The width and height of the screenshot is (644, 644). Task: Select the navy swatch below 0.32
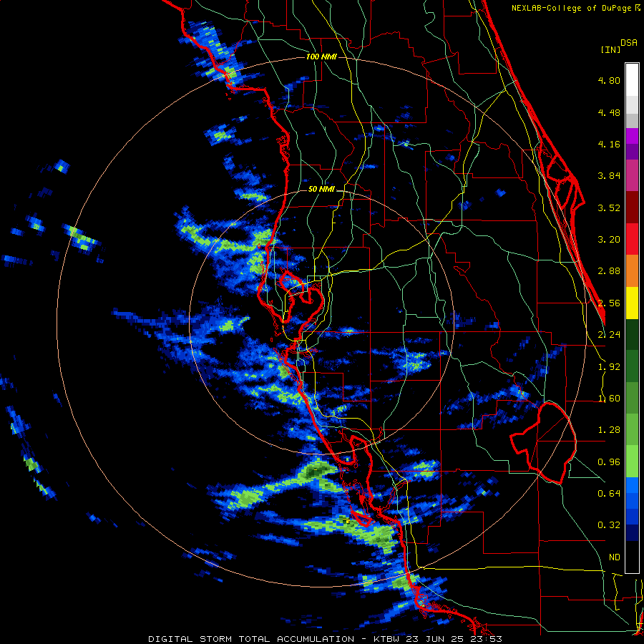tap(632, 533)
